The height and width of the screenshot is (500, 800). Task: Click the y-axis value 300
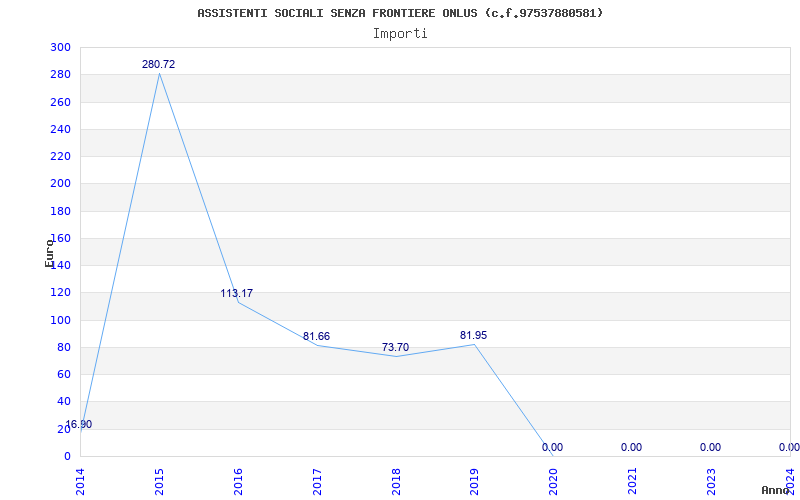[x=60, y=47]
